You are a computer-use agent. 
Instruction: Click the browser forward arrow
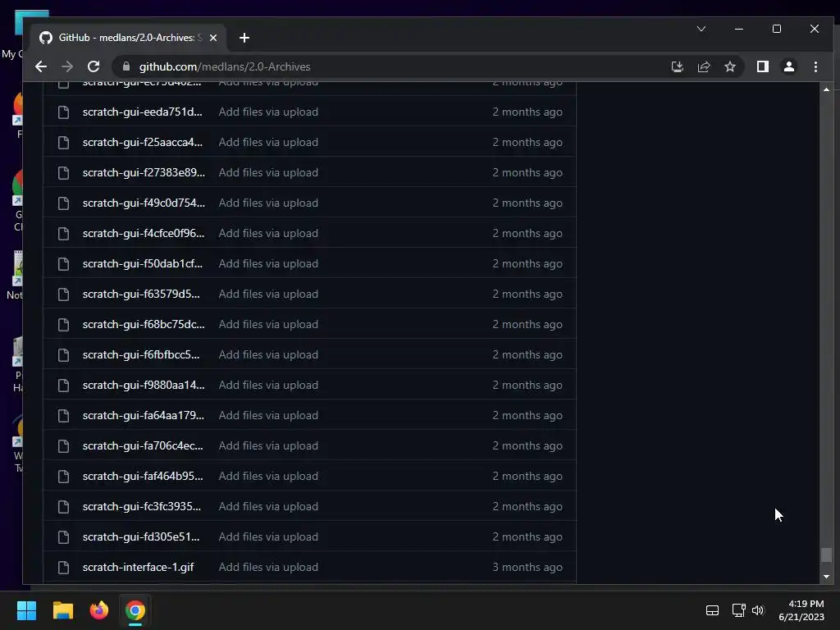tap(67, 66)
